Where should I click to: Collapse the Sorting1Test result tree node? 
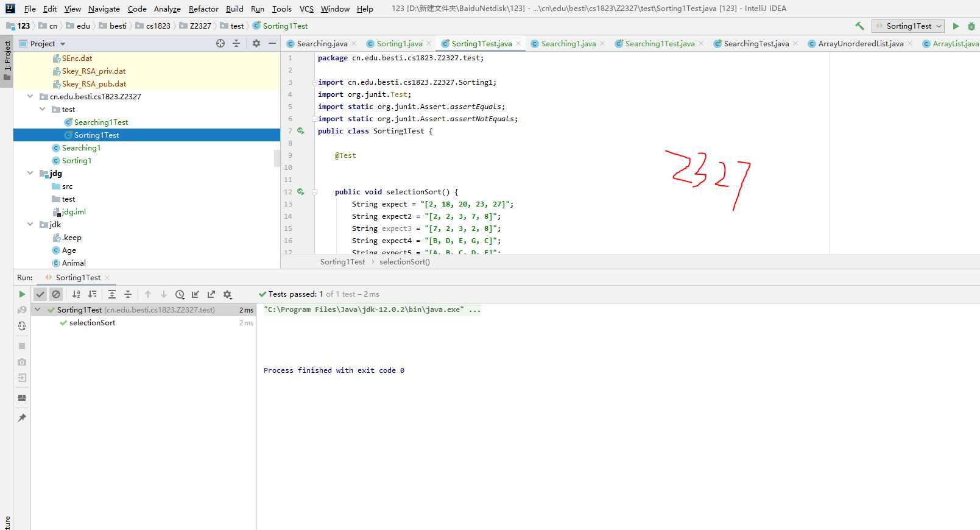[x=38, y=309]
